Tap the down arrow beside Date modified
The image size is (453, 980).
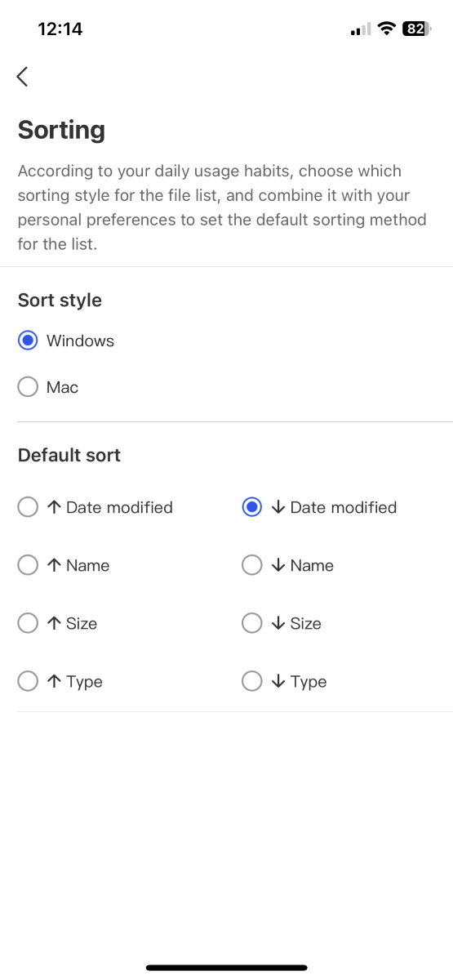[278, 507]
